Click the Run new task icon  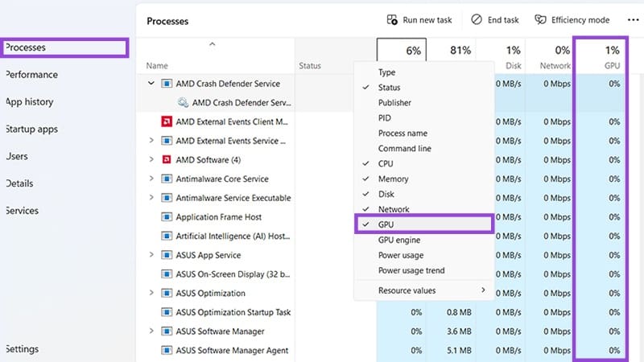[x=392, y=19]
